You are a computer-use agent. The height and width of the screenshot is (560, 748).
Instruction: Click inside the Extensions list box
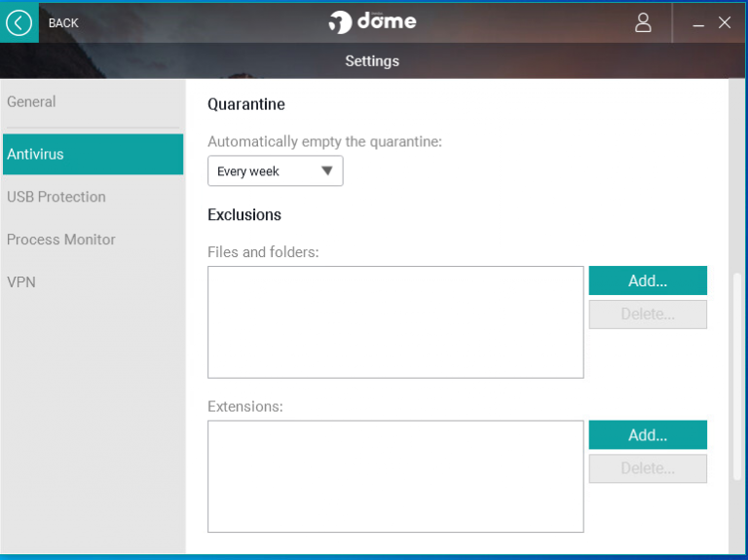coord(395,476)
